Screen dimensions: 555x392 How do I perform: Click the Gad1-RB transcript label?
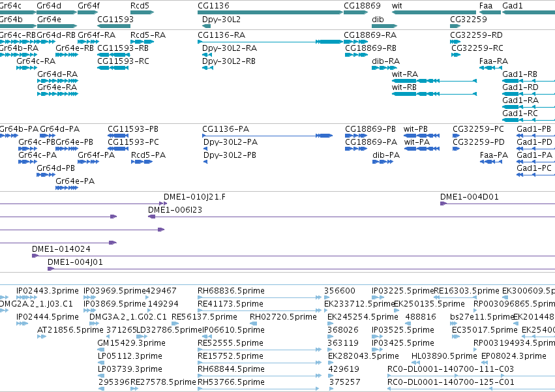(x=520, y=74)
